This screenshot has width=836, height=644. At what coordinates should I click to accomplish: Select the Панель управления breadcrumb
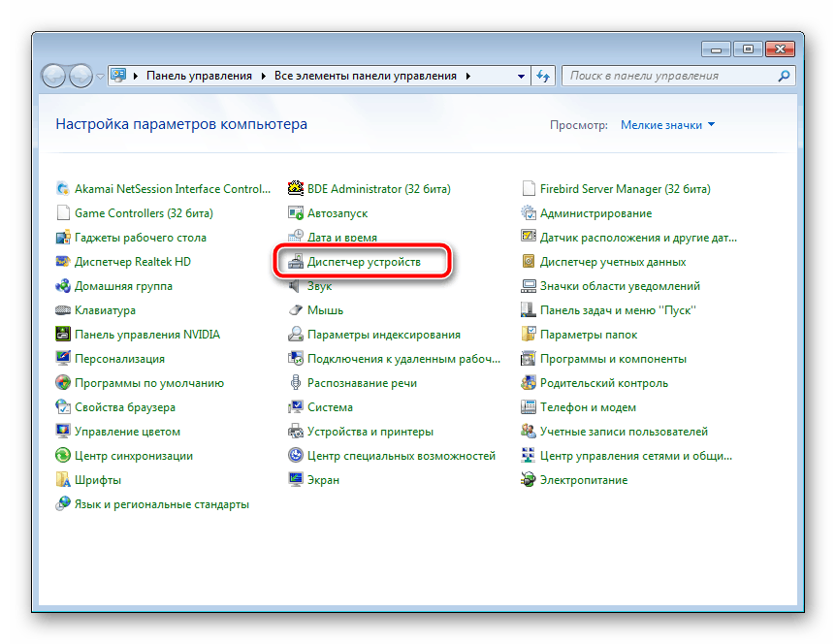pos(199,76)
